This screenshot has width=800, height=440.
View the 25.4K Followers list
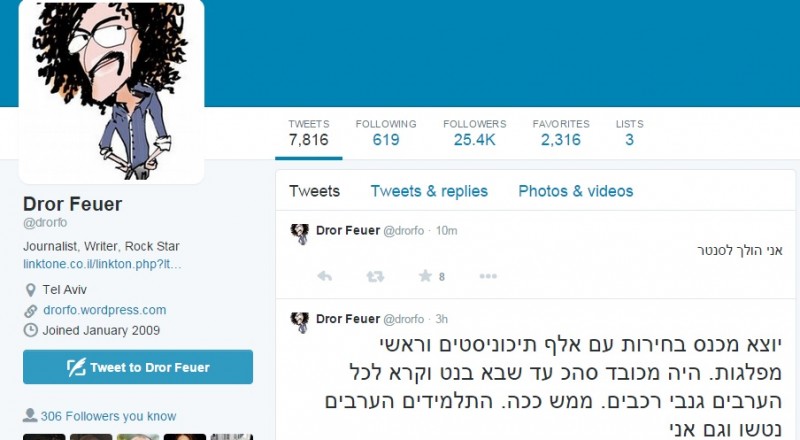tap(474, 133)
